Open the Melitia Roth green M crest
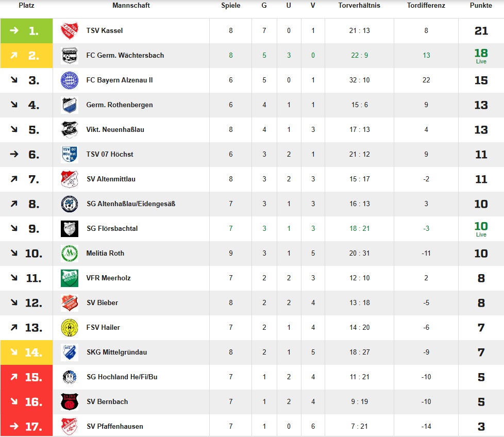 click(x=70, y=254)
